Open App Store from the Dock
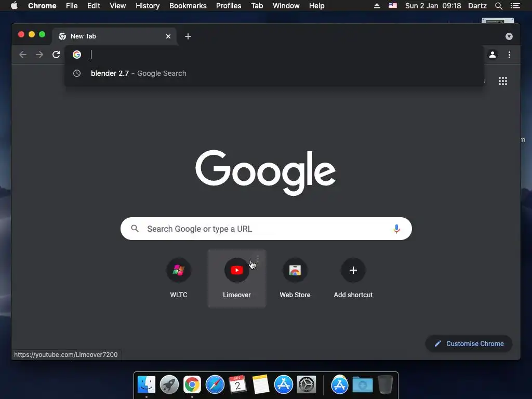532x399 pixels. [284, 384]
